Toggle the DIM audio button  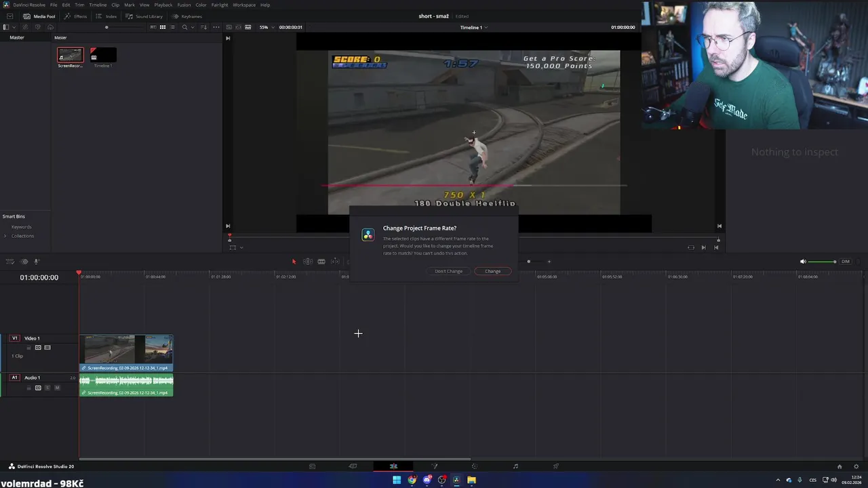[846, 262]
